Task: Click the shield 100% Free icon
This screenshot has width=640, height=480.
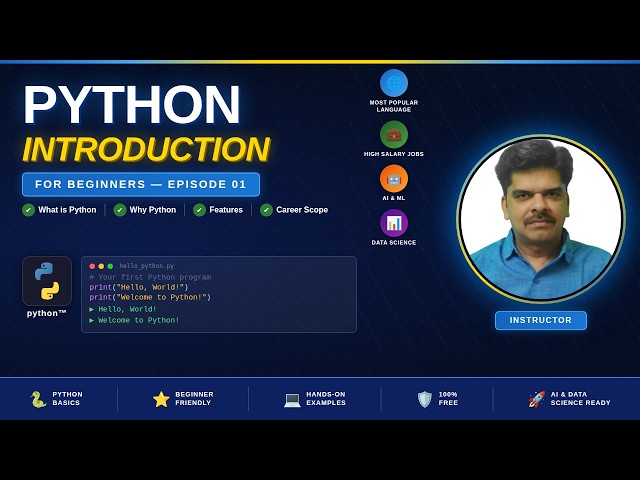Action: click(x=424, y=399)
